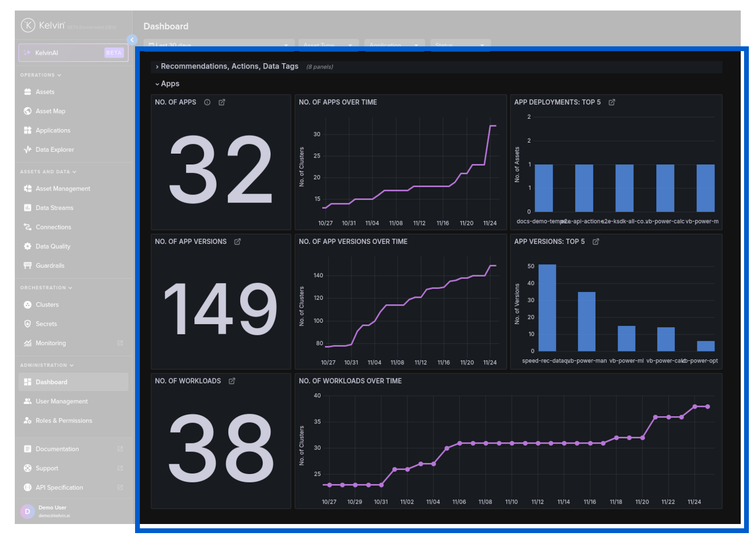This screenshot has height=535, width=756.
Task: Open Asset Map in sidebar
Action: click(50, 111)
